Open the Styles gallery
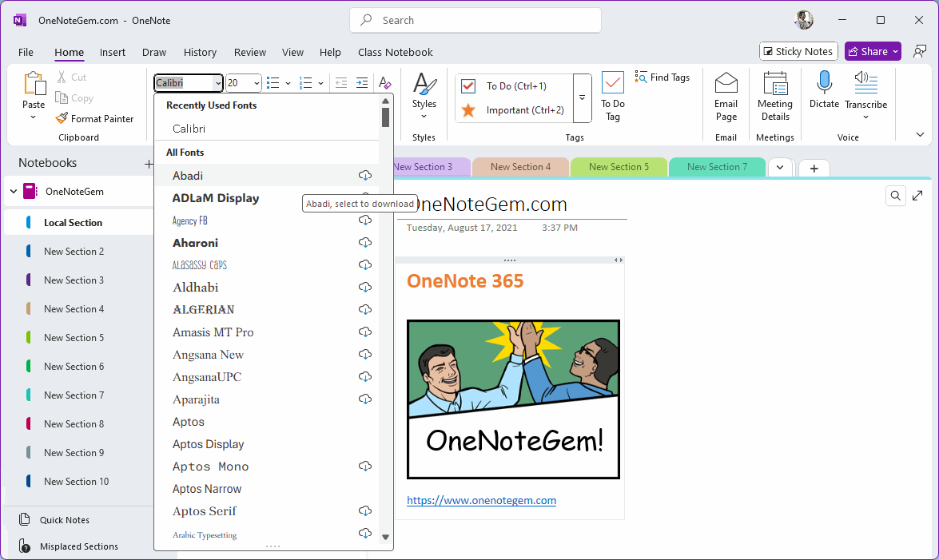 coord(424,96)
